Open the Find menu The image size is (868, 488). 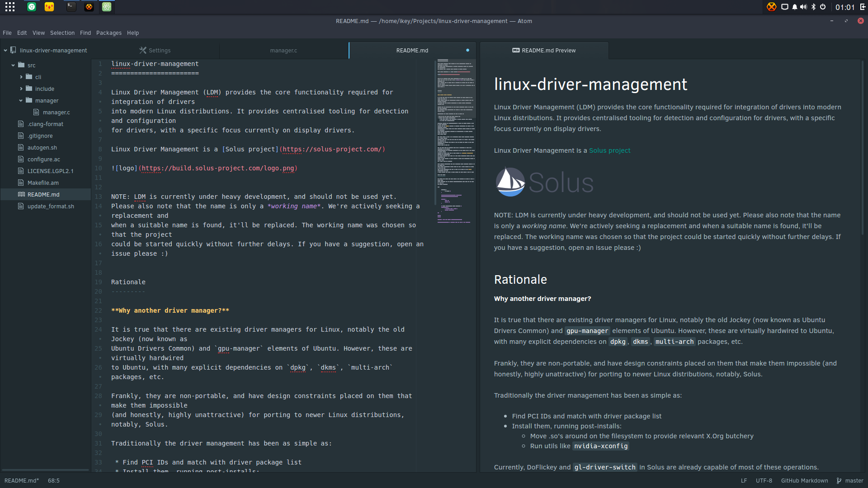click(85, 33)
